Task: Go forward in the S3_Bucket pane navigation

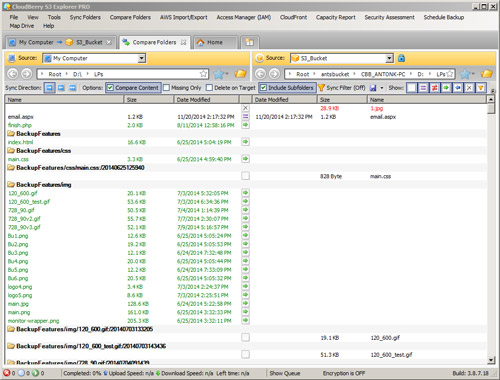Action: (x=274, y=74)
